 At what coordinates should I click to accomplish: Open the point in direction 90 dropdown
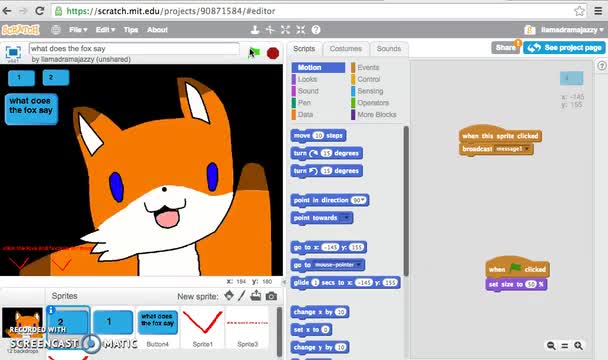click(358, 200)
